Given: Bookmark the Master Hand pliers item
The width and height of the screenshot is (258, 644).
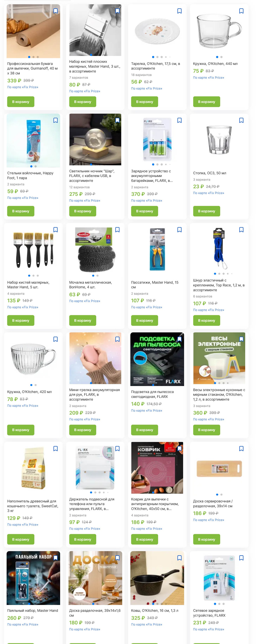Looking at the screenshot, I should [179, 229].
